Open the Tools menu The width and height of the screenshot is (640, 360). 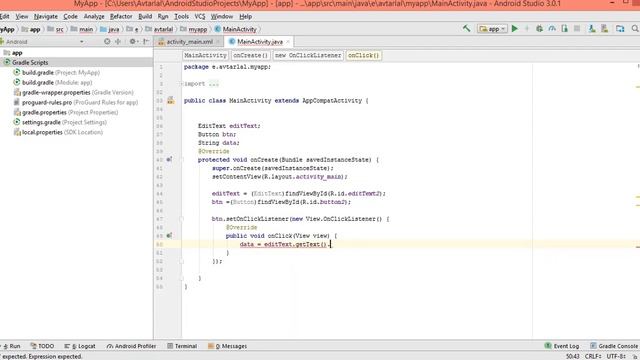[x=181, y=16]
